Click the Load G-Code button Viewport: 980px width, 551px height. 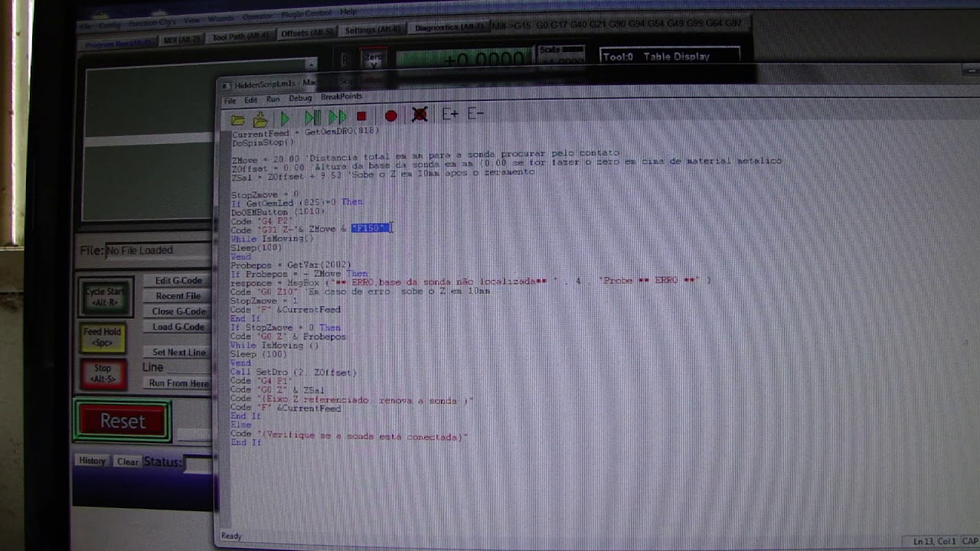tap(178, 327)
